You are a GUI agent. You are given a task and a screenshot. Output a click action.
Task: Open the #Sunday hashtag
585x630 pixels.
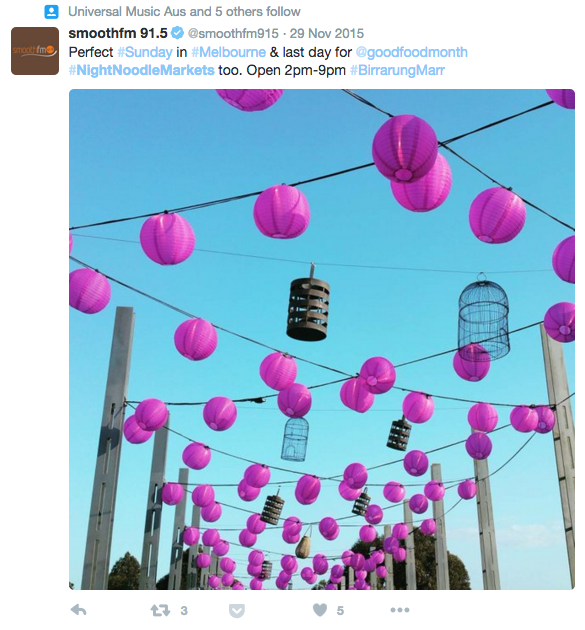(x=145, y=52)
